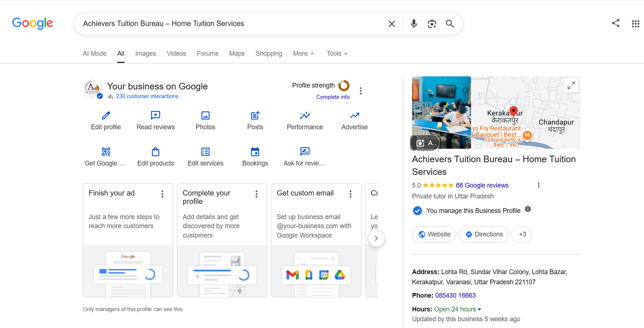
Task: Go to the Google homepage logo
Action: (33, 23)
